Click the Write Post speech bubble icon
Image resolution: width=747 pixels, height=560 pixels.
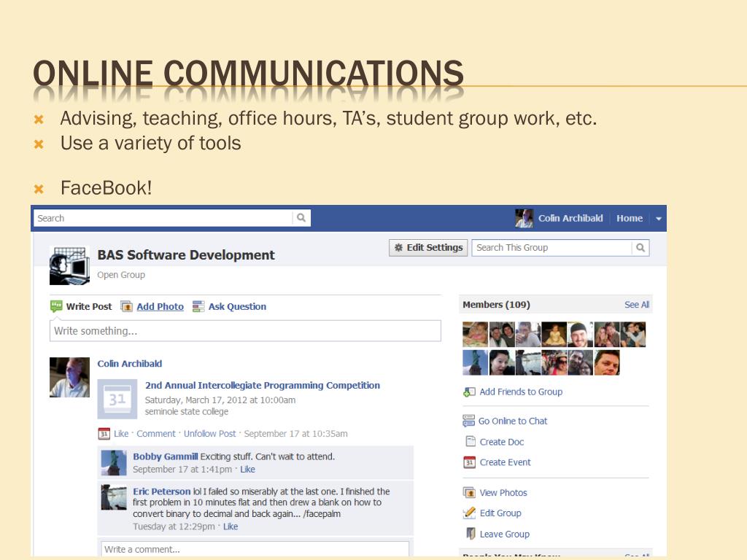(x=56, y=306)
